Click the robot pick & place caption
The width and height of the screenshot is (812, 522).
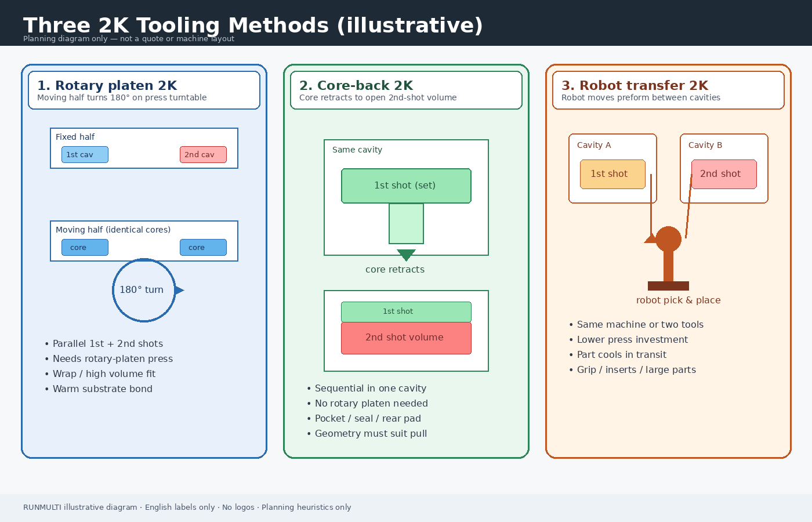coord(678,300)
